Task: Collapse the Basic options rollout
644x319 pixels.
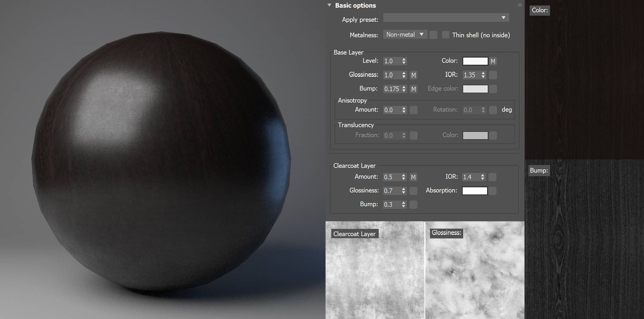Action: pyautogui.click(x=329, y=5)
